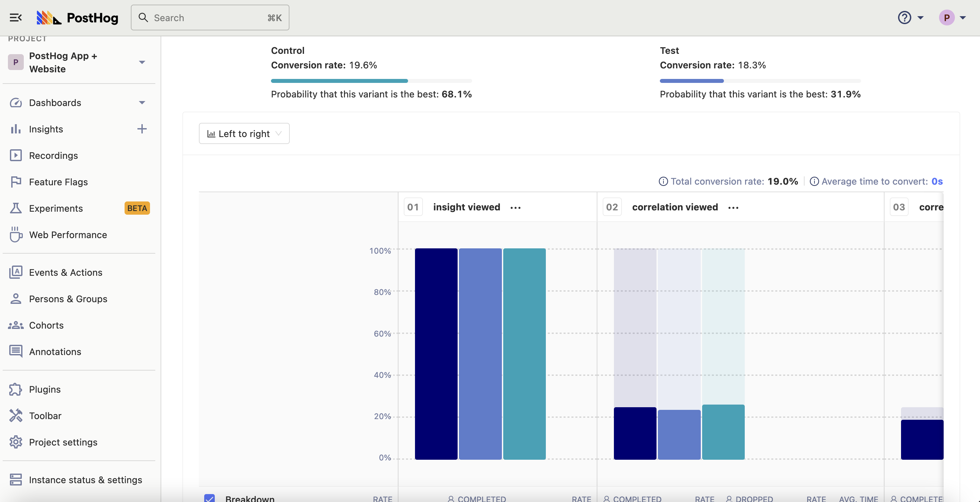Click the Feature Flags icon in sidebar

pyautogui.click(x=16, y=181)
